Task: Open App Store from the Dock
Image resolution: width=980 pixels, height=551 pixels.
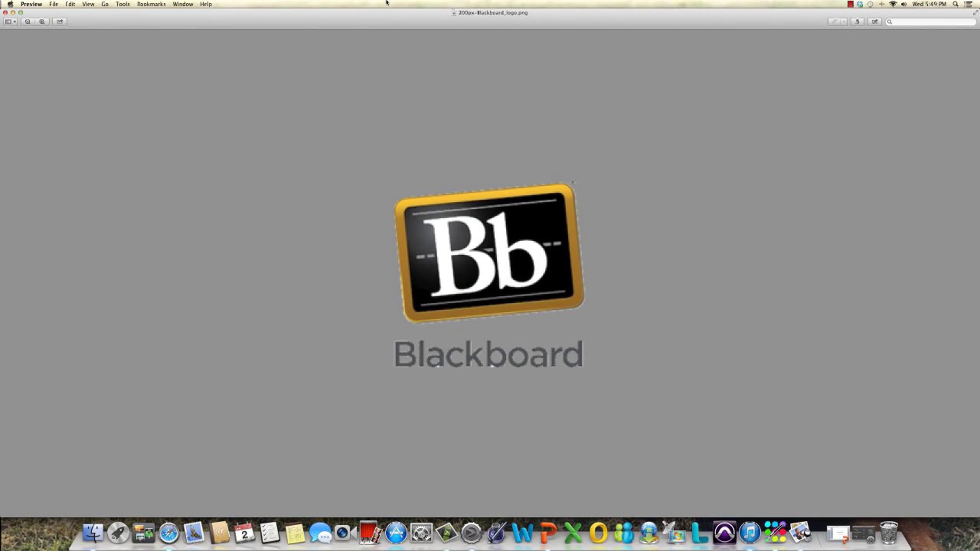Action: 396,533
